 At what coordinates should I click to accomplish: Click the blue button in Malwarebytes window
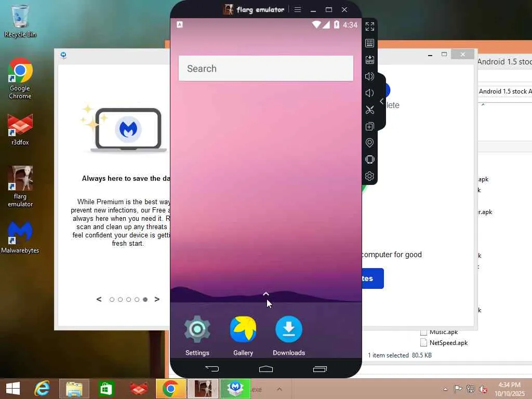373,278
